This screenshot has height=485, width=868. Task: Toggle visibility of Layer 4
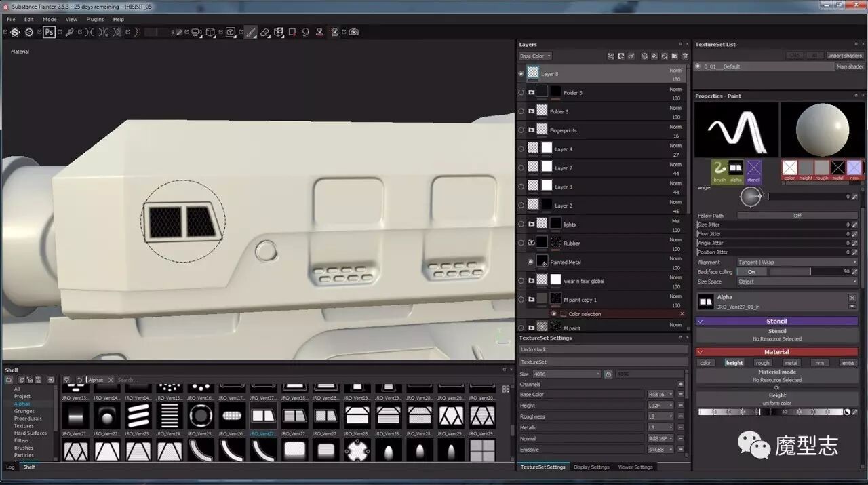[521, 149]
